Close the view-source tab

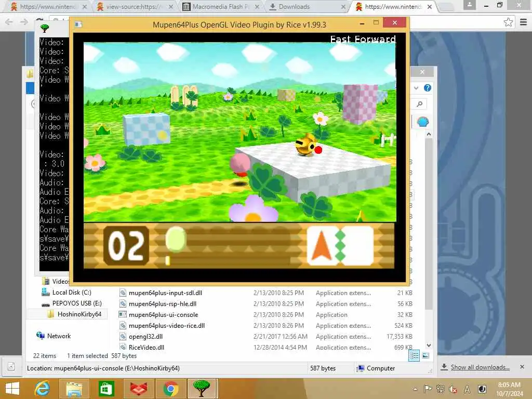point(171,6)
